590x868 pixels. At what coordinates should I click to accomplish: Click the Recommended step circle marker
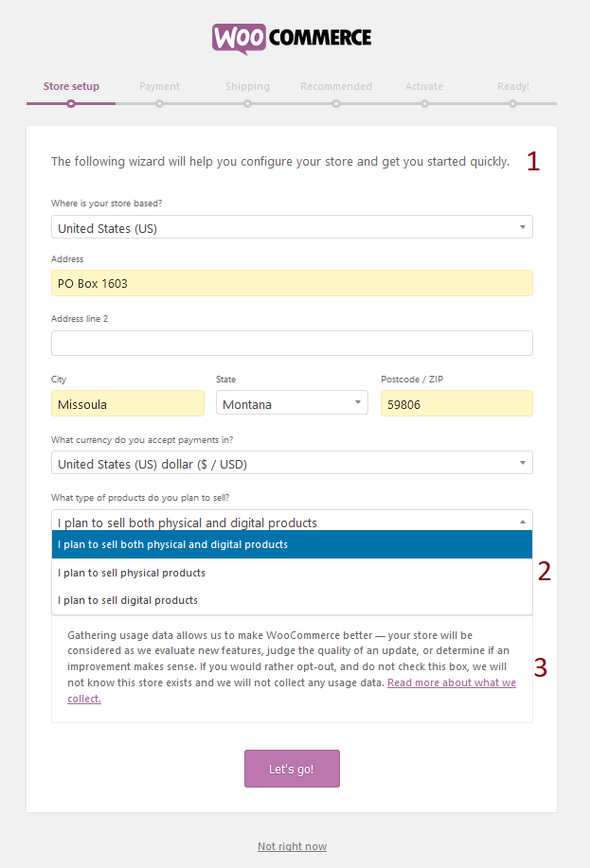(x=336, y=103)
